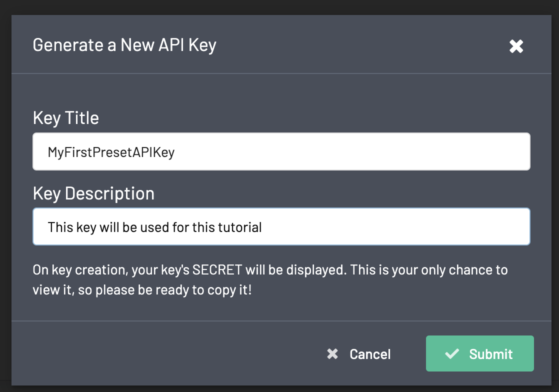Click the Key Title label text

(65, 118)
